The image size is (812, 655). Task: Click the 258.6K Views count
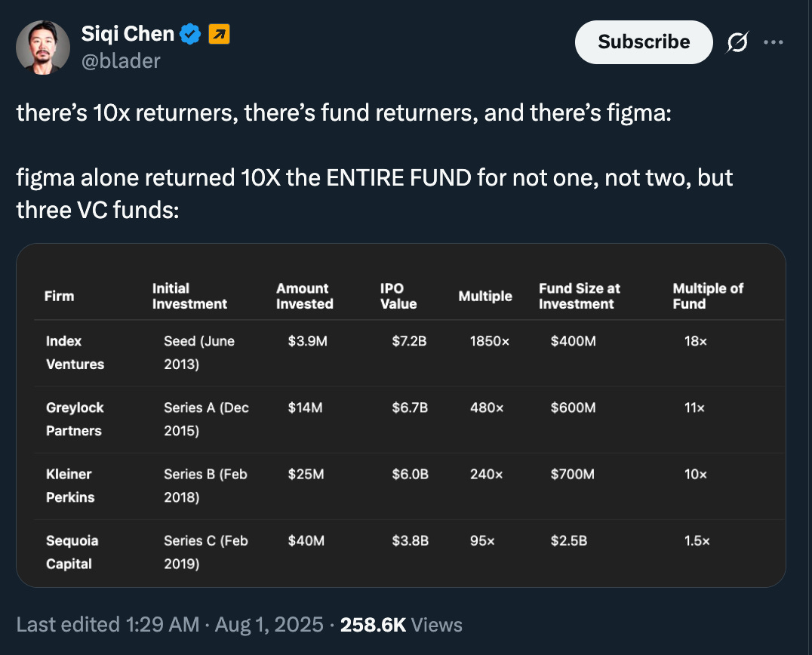[401, 625]
